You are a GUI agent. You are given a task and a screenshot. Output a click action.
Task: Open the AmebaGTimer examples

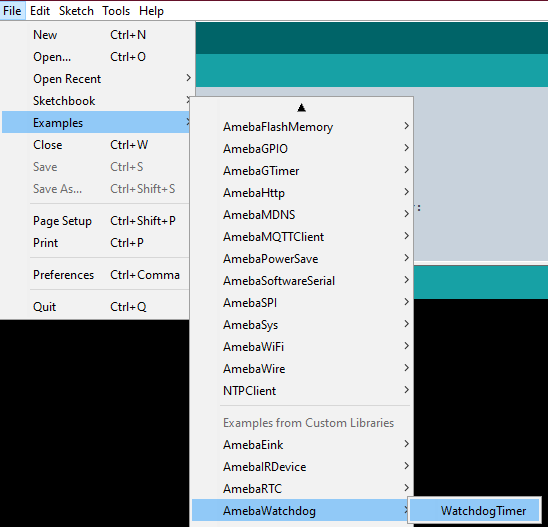302,171
